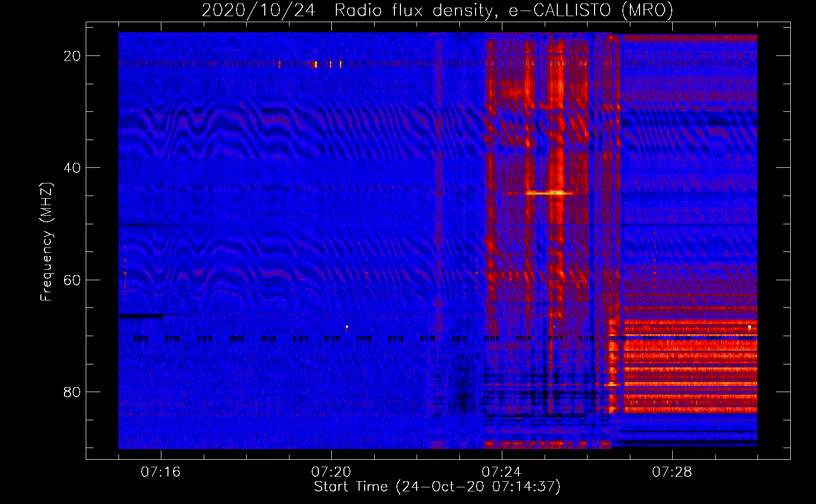Viewport: 816px width, 504px height.
Task: Click the '60' frequency tick label
Action: (72, 280)
